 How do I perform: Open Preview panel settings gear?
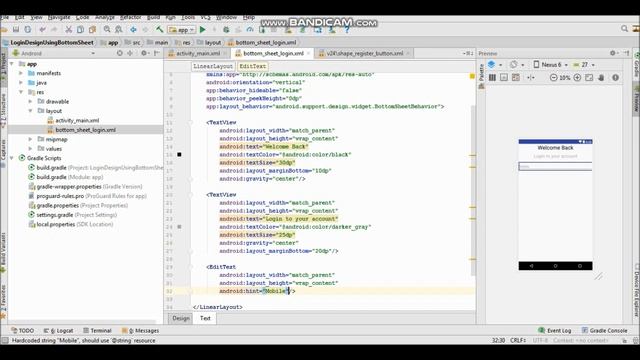[x=613, y=53]
